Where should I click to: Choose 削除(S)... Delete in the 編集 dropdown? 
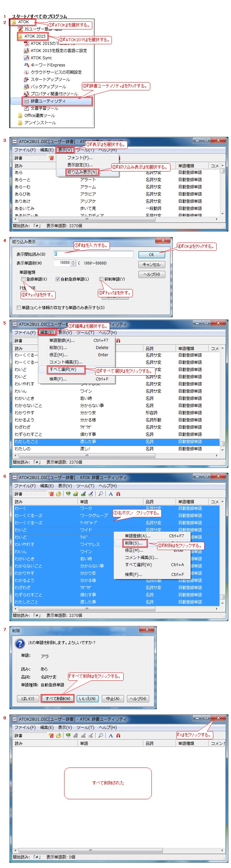click(77, 348)
